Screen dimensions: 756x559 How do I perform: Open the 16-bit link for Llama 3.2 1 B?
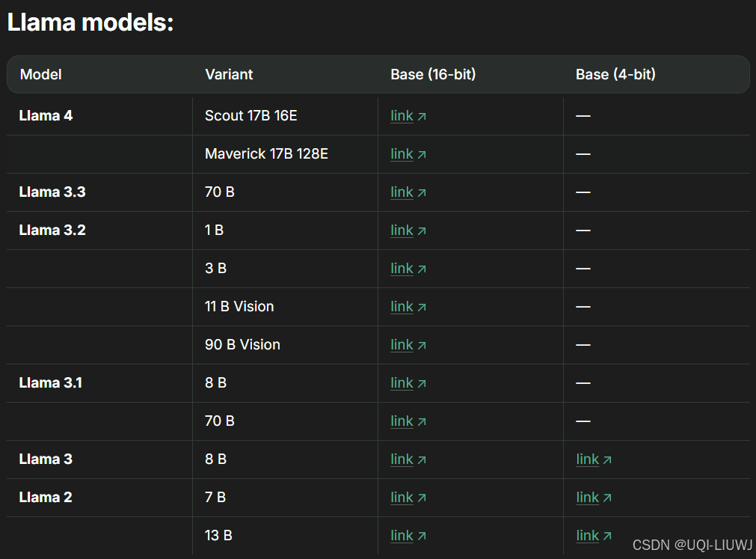(408, 230)
